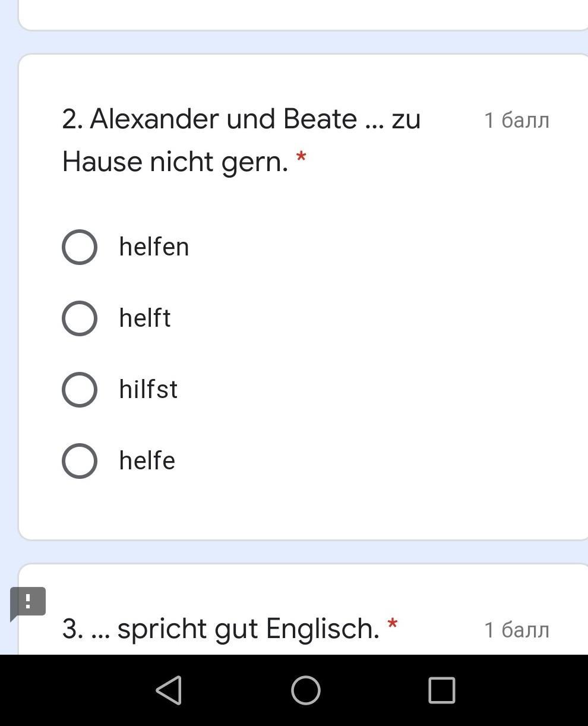Click the report problem exclamation icon
The height and width of the screenshot is (726, 588).
(x=28, y=602)
